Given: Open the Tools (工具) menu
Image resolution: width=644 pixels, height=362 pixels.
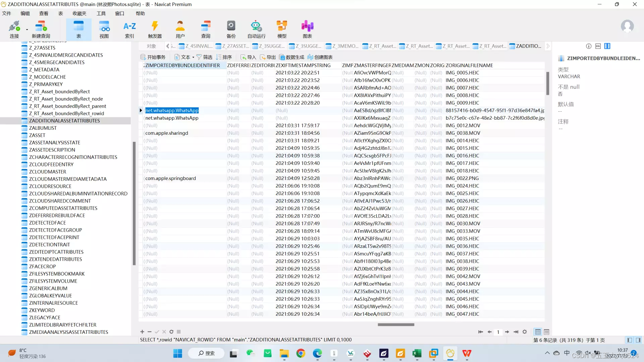Looking at the screenshot, I should coord(101,13).
